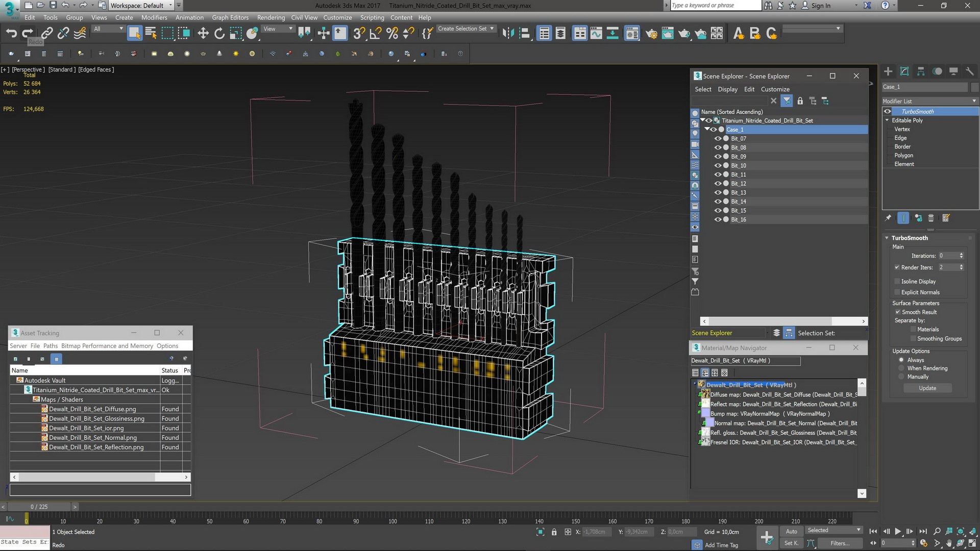Collapse the Case_1 tree node

[x=707, y=130]
